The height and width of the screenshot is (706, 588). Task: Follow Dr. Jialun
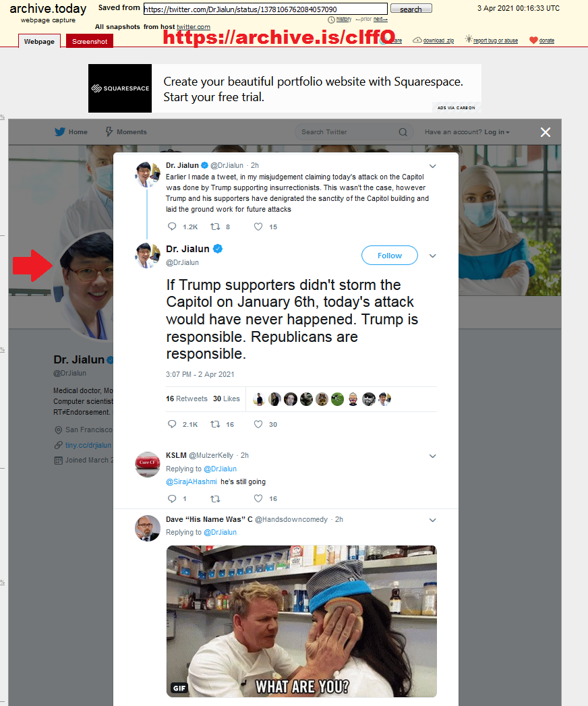click(390, 256)
